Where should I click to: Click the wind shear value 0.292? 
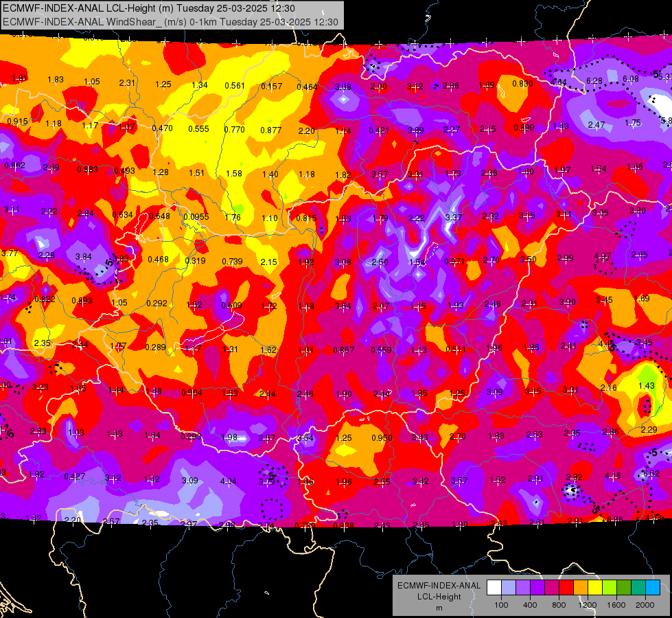click(157, 304)
